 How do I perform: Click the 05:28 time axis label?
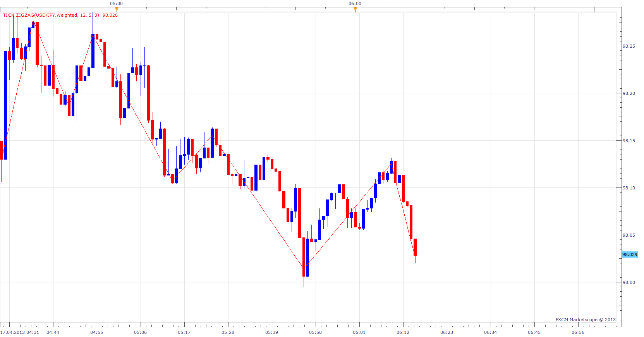(x=228, y=332)
